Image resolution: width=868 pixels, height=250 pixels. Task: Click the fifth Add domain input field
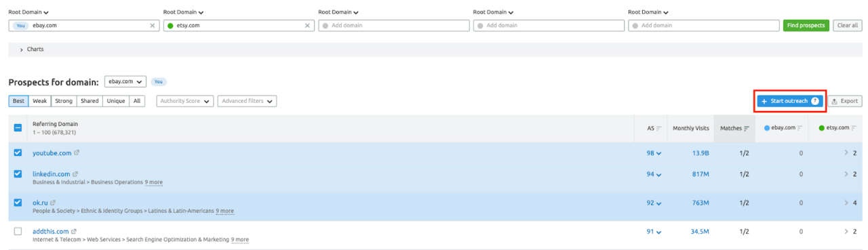tap(704, 25)
